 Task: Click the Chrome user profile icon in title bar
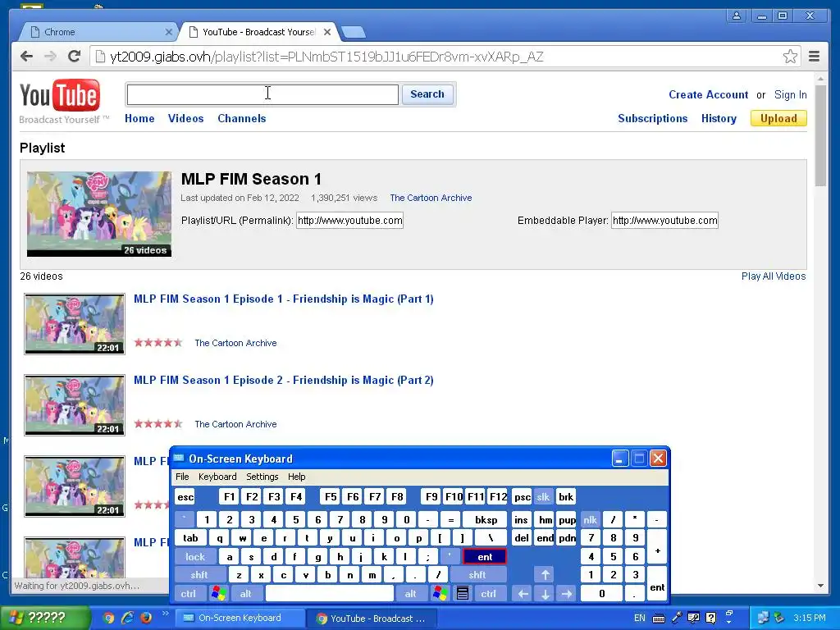click(x=737, y=16)
